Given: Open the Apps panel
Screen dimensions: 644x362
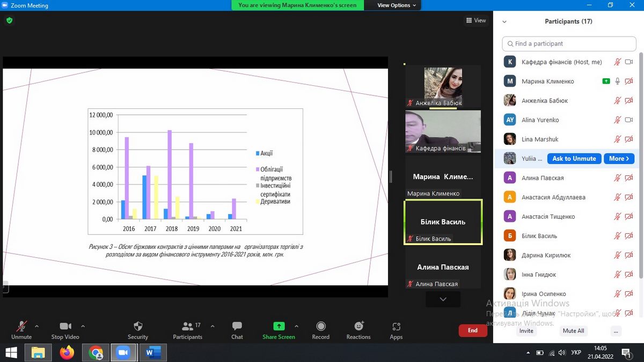Looking at the screenshot, I should click(396, 327).
